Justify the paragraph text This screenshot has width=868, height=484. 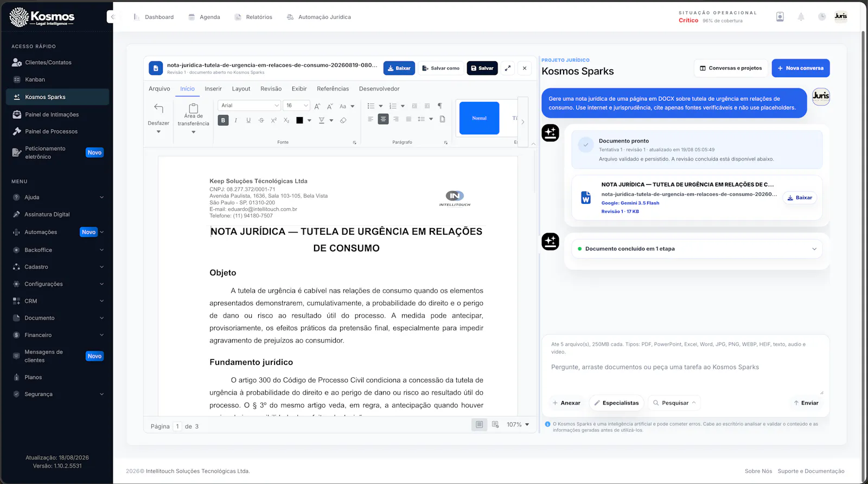point(409,119)
